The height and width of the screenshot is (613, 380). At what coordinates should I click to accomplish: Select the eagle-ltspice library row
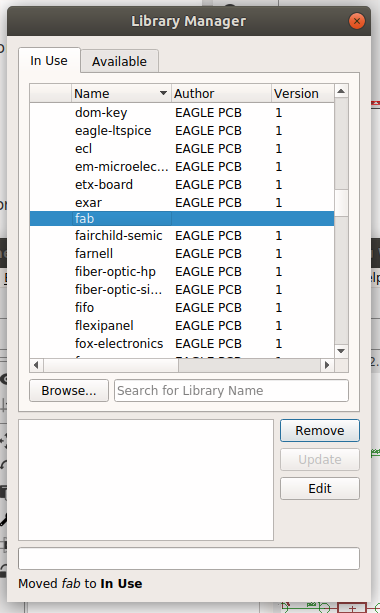pos(182,131)
